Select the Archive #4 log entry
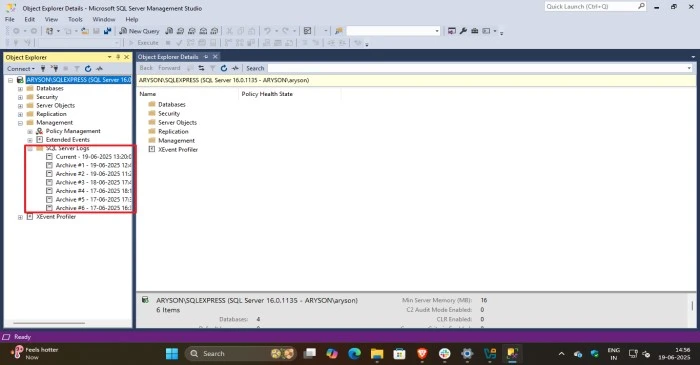700x365 pixels. [x=93, y=191]
